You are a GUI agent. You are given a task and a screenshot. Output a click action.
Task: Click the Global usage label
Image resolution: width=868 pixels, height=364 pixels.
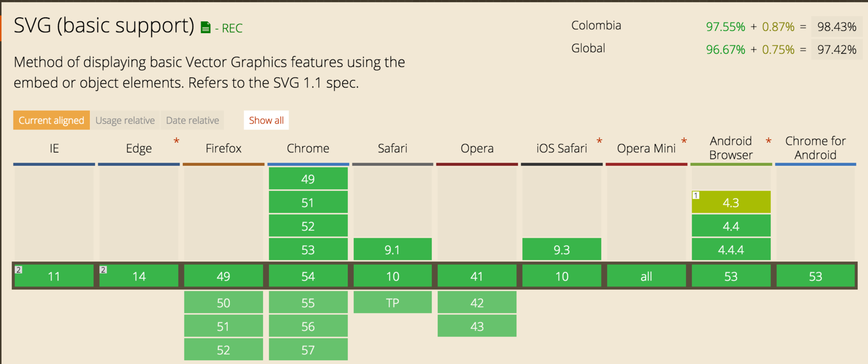(588, 48)
